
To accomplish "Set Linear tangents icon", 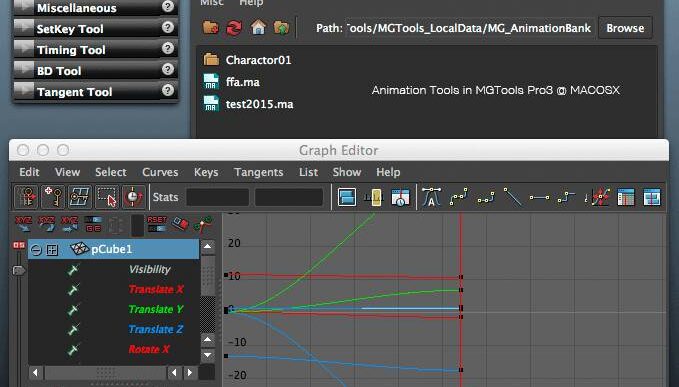I will coord(512,197).
